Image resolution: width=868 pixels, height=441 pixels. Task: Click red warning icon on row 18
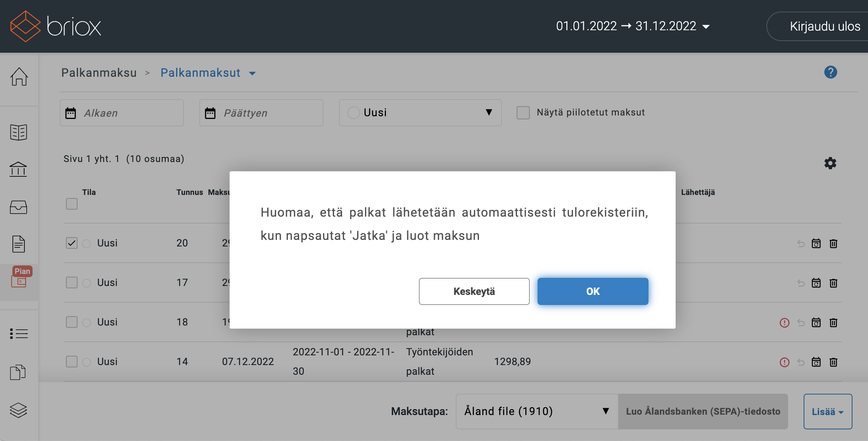coord(784,322)
